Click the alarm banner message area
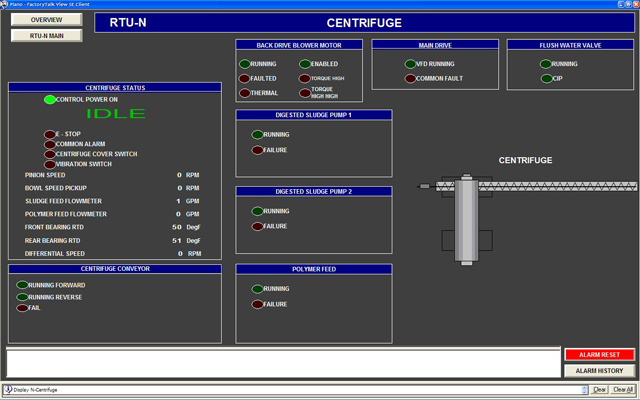This screenshot has width=640, height=400. click(280, 362)
